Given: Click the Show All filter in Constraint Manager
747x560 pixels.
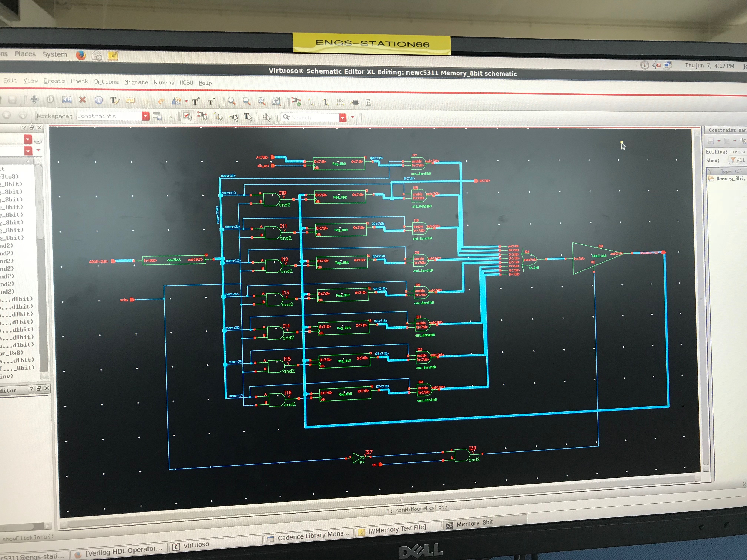Looking at the screenshot, I should pos(738,160).
